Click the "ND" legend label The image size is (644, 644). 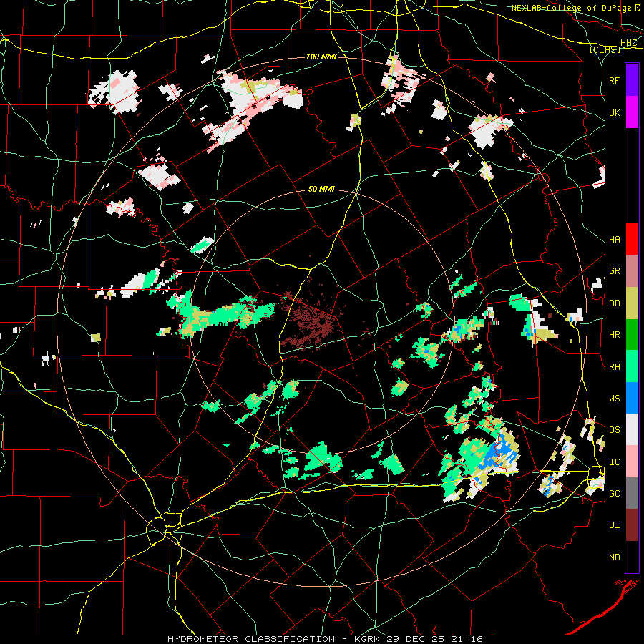coord(614,557)
